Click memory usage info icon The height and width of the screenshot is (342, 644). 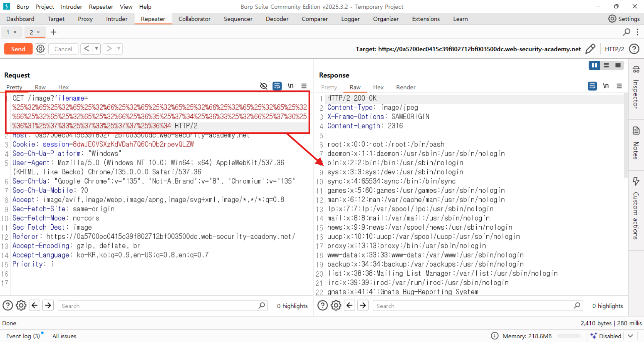(494, 336)
